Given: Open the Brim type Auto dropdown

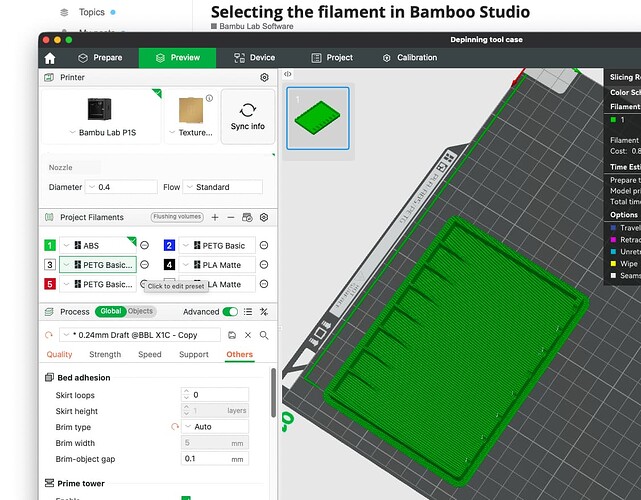Looking at the screenshot, I should (215, 427).
